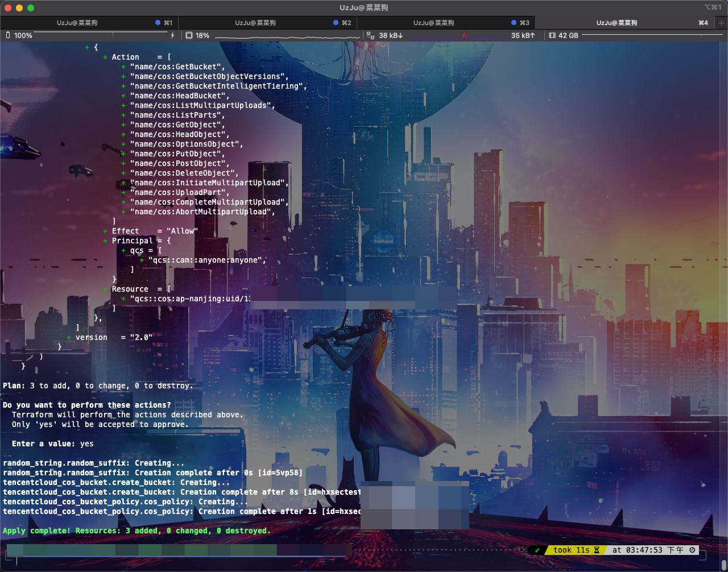
Task: Click the "name/cos:AbortMultipartUpload" line
Action: (198, 212)
